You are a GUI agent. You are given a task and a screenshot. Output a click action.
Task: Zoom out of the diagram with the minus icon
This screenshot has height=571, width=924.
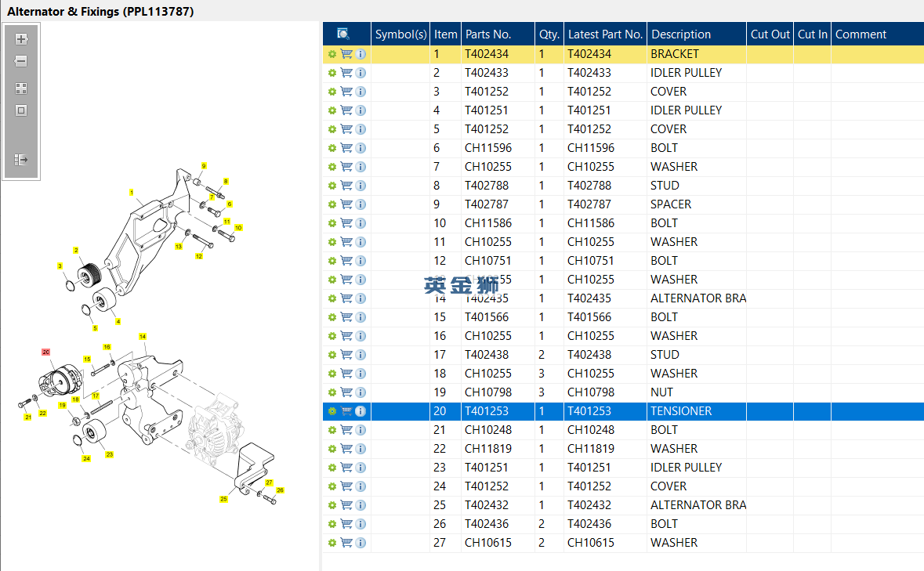click(x=21, y=61)
